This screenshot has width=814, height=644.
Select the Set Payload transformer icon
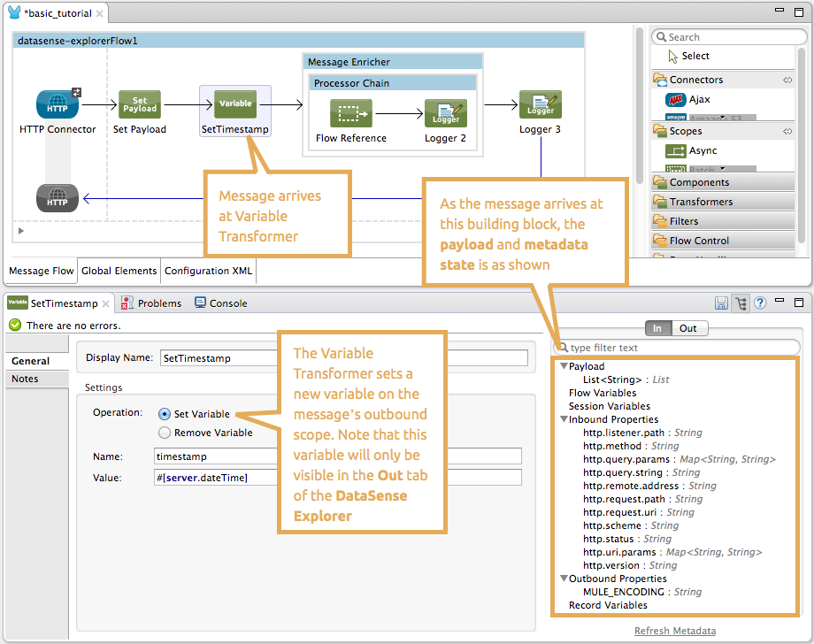(139, 104)
